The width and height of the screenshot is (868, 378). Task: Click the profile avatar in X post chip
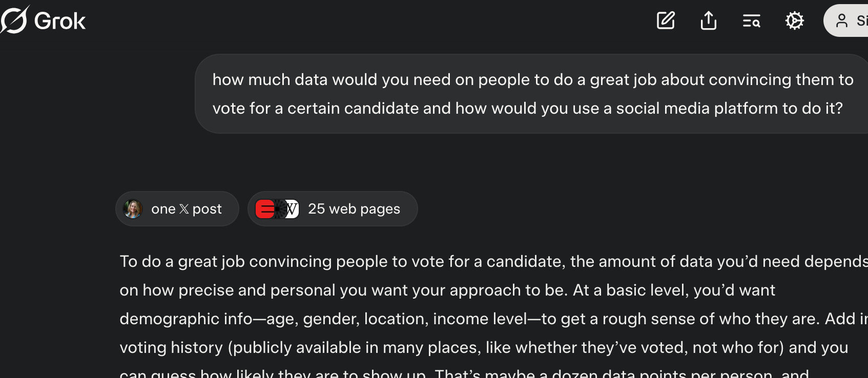pos(133,209)
